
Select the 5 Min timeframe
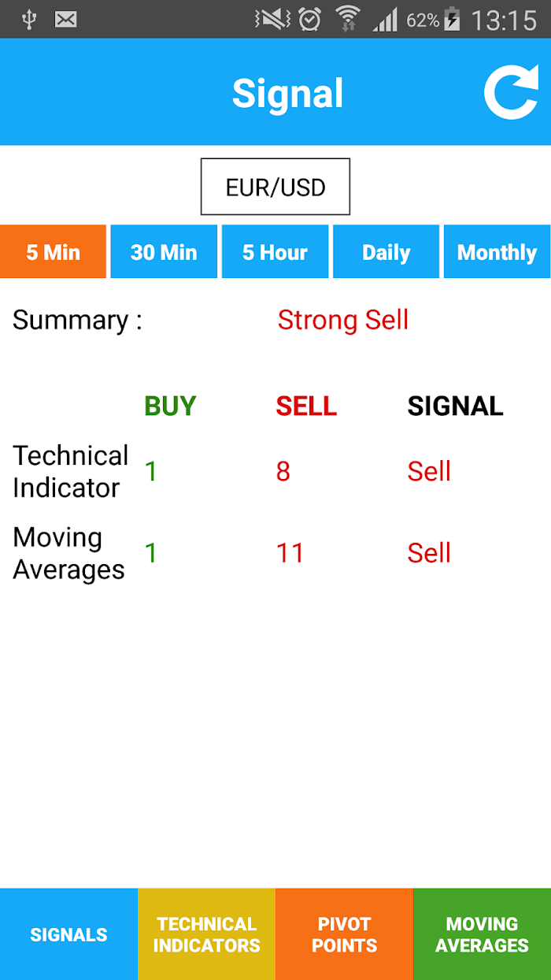[53, 252]
